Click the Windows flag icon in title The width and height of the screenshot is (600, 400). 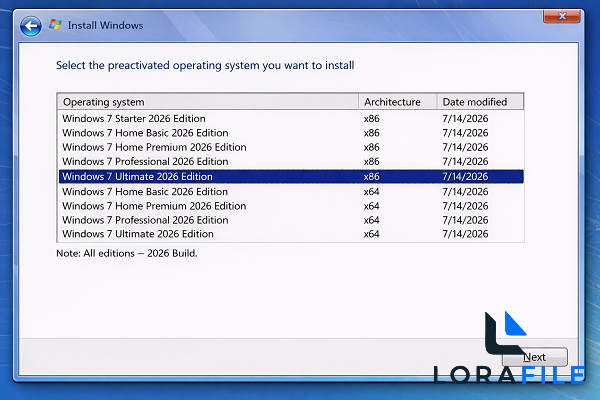[55, 25]
